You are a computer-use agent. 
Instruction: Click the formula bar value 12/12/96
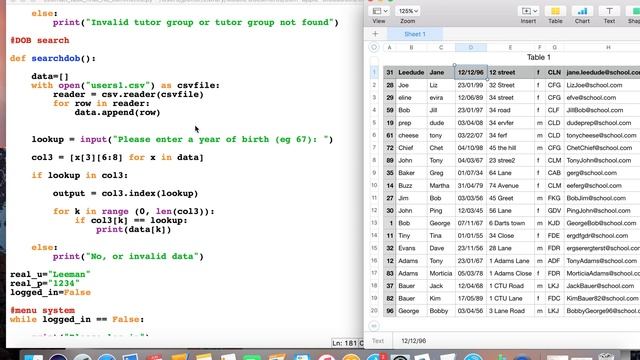click(x=413, y=340)
